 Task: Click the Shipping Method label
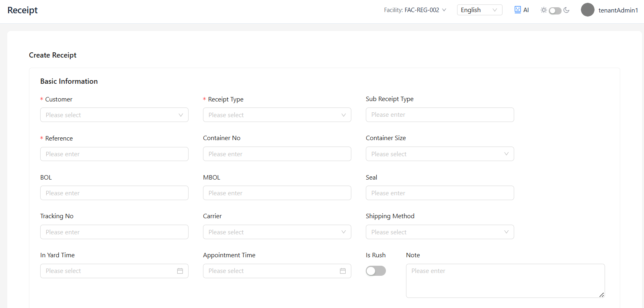tap(390, 216)
